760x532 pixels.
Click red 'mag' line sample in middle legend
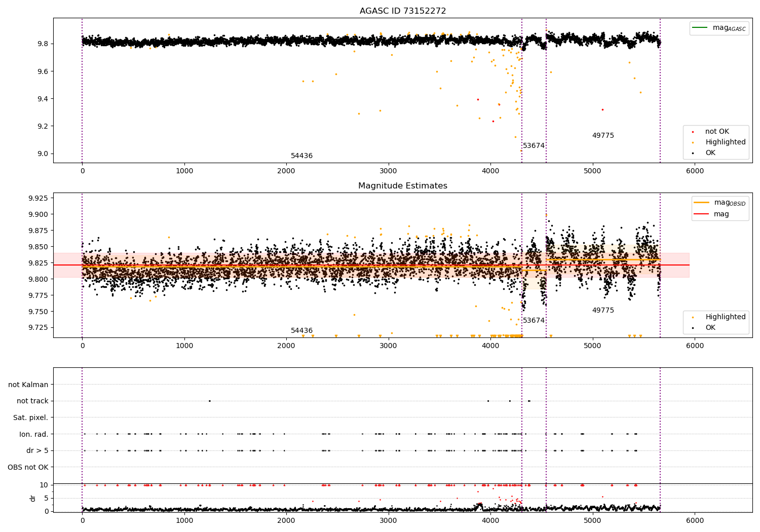[x=702, y=214]
